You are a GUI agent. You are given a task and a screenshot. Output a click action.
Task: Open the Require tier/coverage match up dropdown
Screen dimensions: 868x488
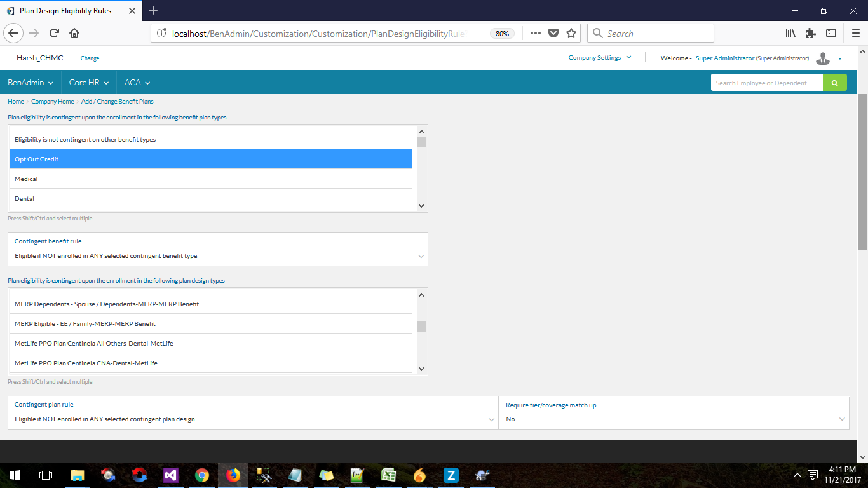tap(674, 419)
